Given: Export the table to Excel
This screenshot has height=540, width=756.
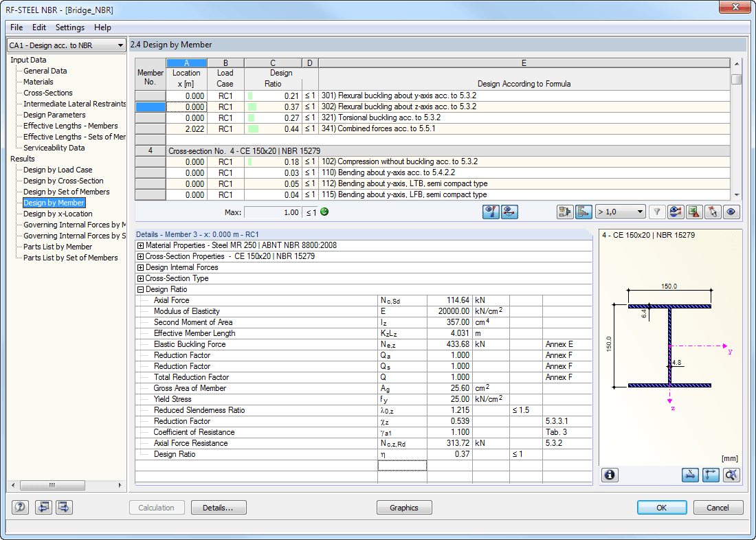Looking at the screenshot, I should (694, 212).
